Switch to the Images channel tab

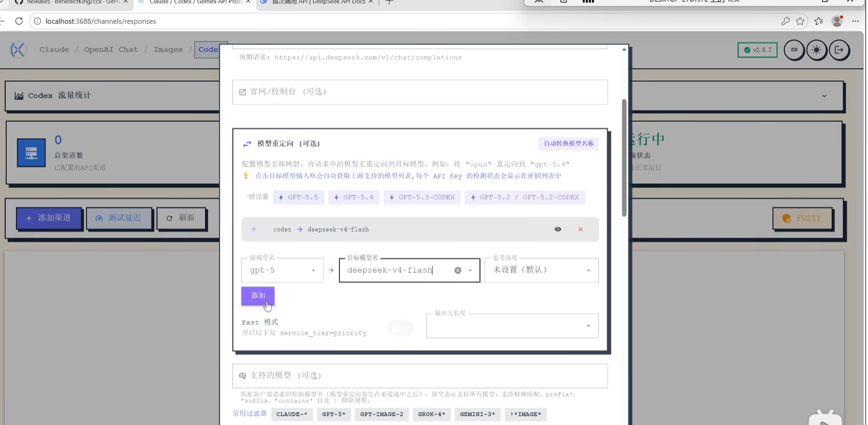point(168,50)
